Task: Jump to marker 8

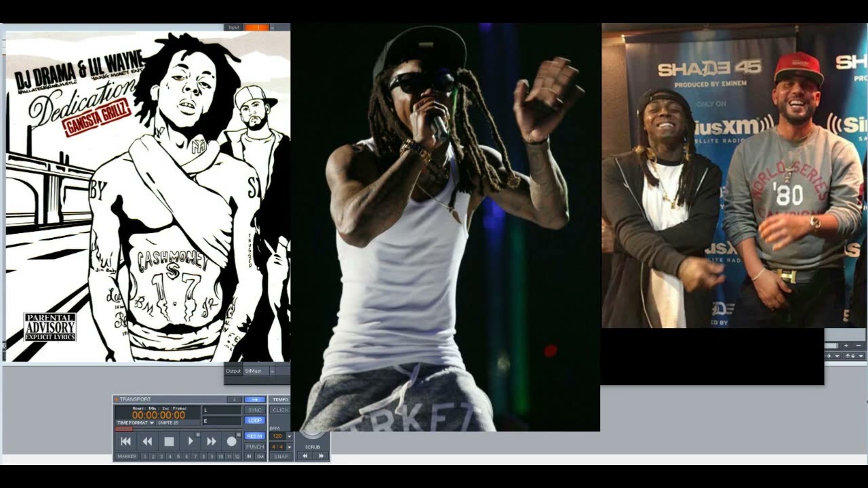Action: 203,457
